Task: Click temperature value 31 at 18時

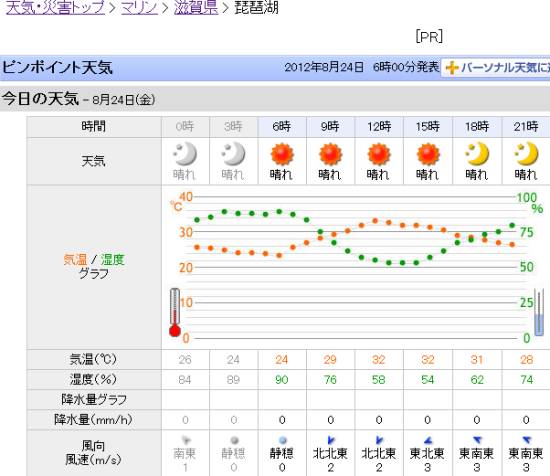Action: coord(477,360)
